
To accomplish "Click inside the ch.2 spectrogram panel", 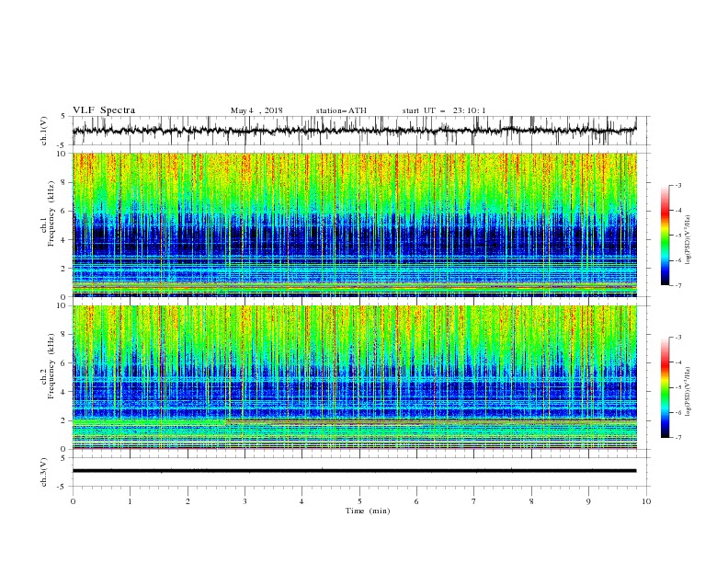I will (355, 377).
